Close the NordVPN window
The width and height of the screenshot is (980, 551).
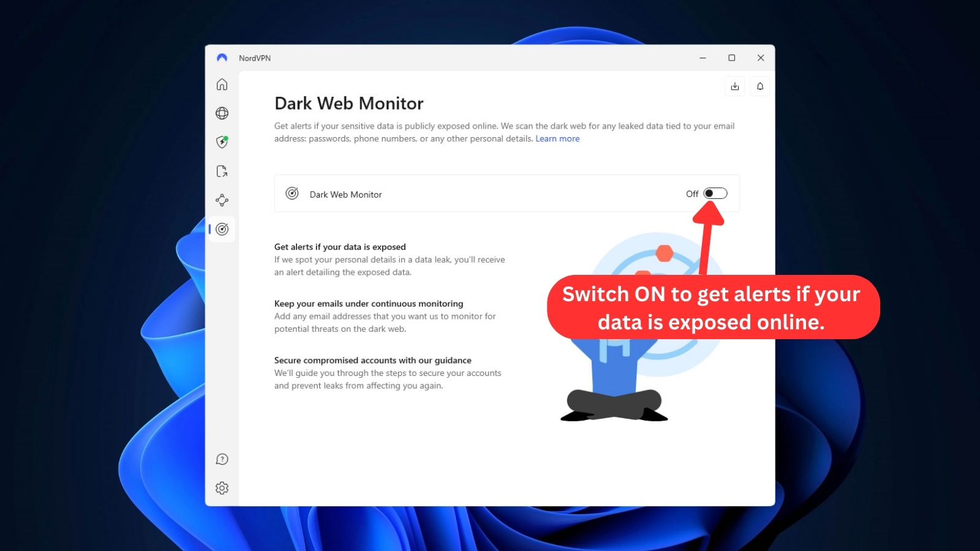761,58
